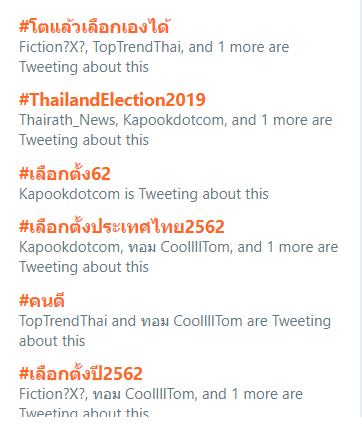Viewport: 362px width, 439px height.
Task: Open the #โตแล้วเลือกเองได้ trending hashtag
Action: point(95,27)
